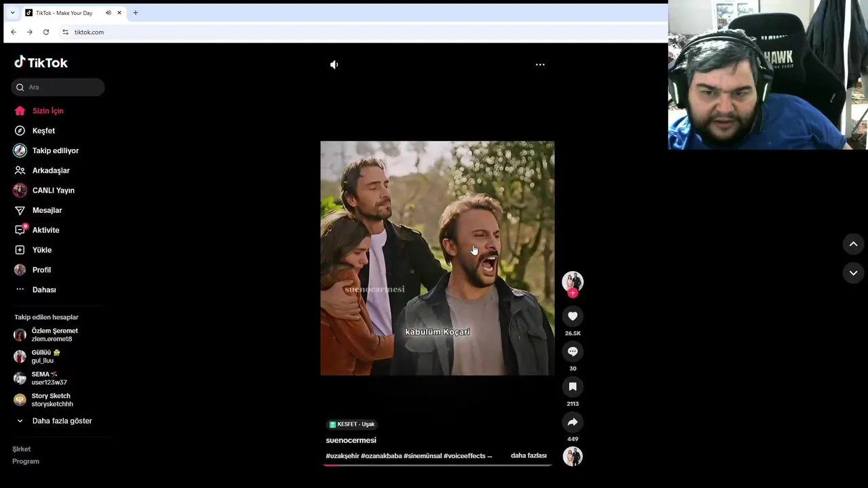This screenshot has height=488, width=868.
Task: Open #uzakşehir hashtag
Action: pyautogui.click(x=342, y=456)
